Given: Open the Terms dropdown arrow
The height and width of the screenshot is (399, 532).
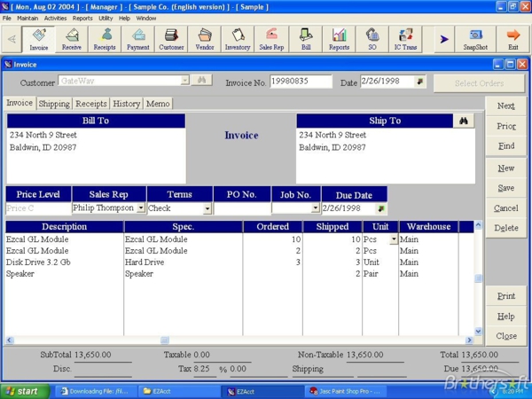Looking at the screenshot, I should click(207, 209).
